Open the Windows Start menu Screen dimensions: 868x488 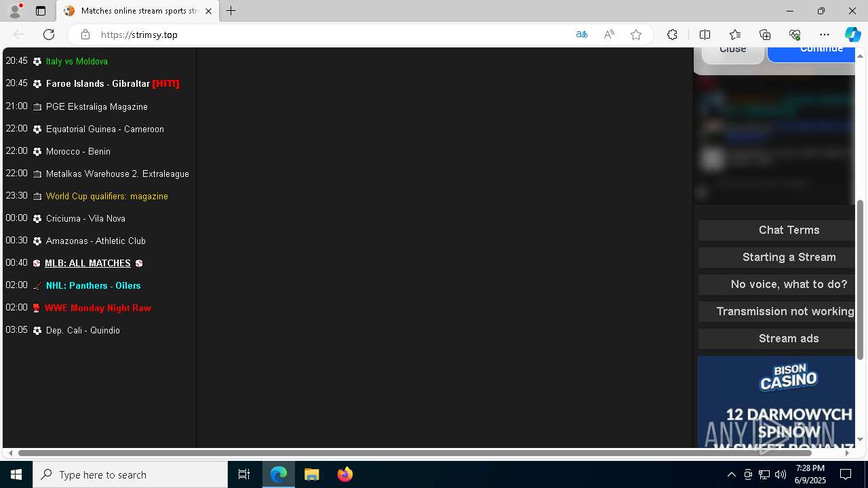point(16,474)
